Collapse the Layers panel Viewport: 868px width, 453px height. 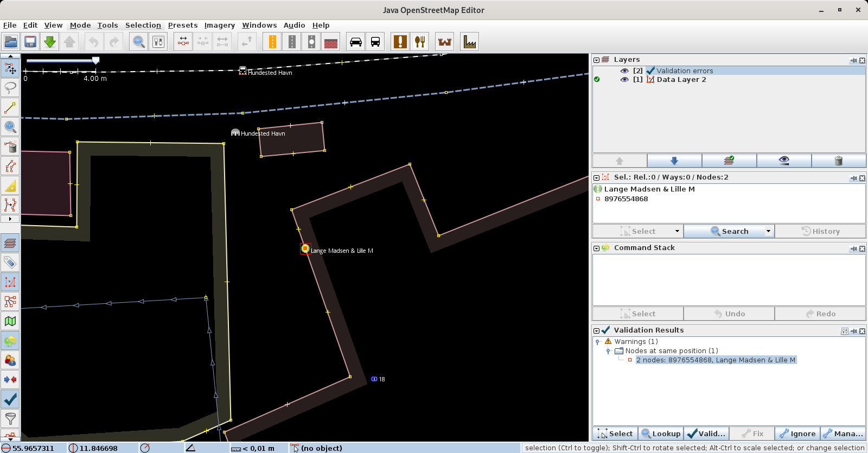[596, 60]
